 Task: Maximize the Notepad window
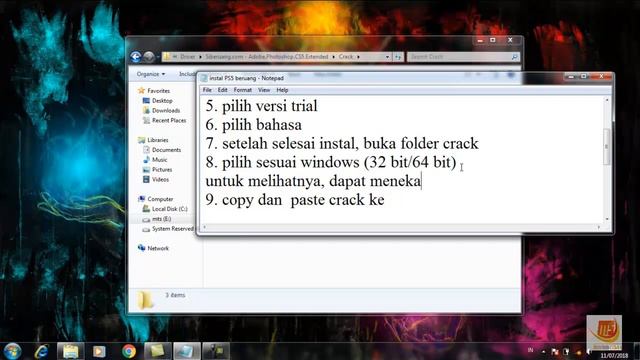[x=584, y=76]
